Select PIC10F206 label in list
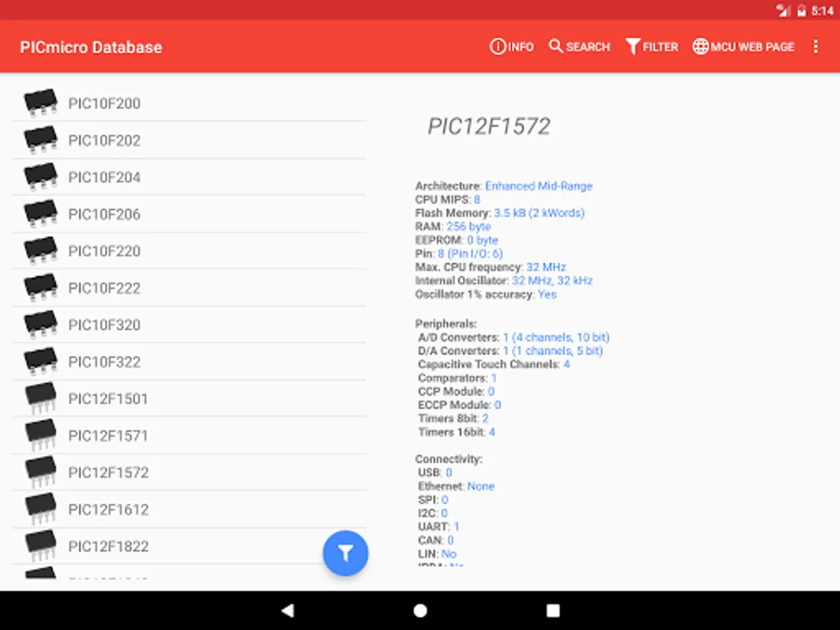The image size is (840, 630). point(104,214)
